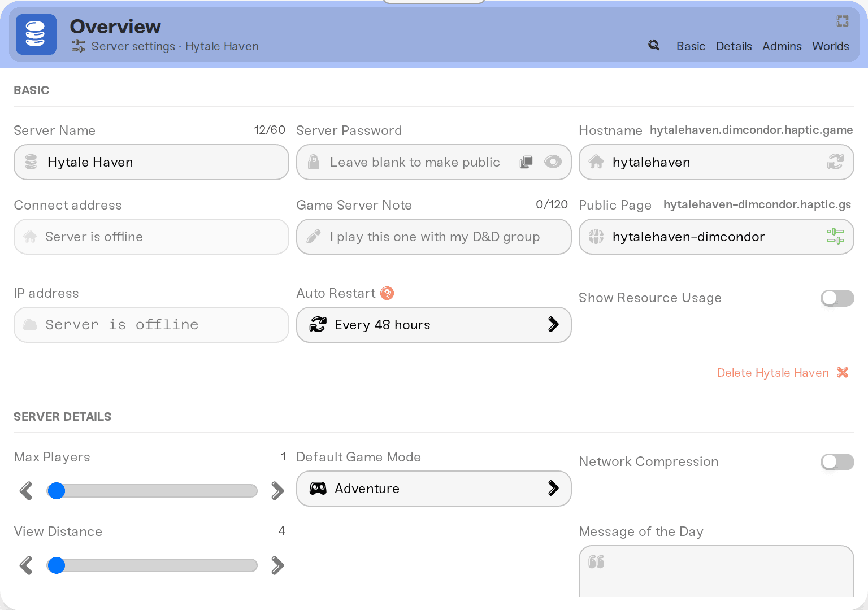Click the settings sliders icon beside Server settings
Image resolution: width=868 pixels, height=610 pixels.
79,46
